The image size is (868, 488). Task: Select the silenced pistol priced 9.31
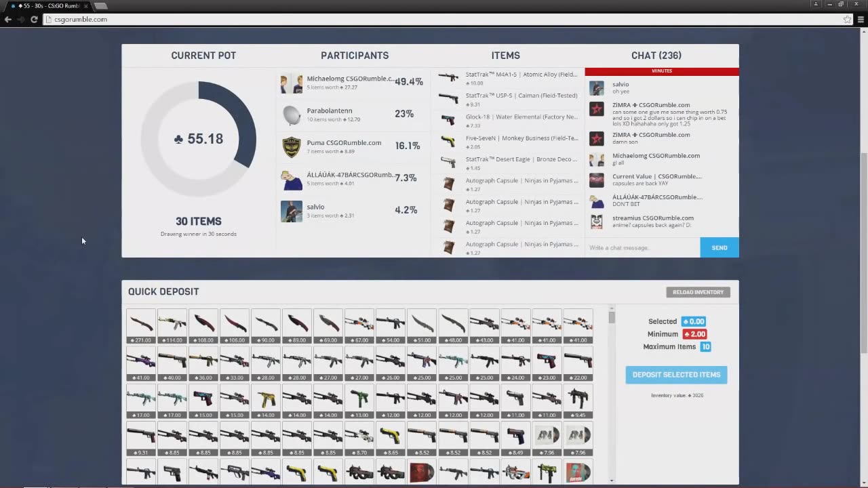(x=141, y=439)
